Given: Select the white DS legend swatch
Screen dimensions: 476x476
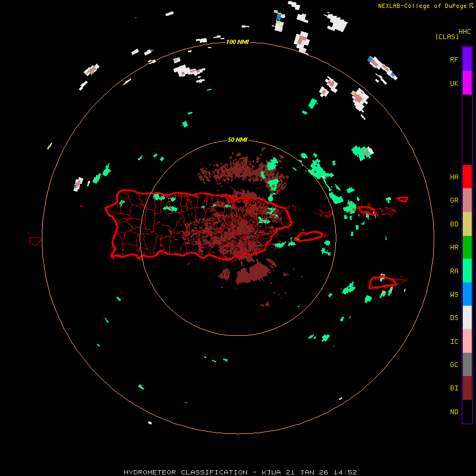Looking at the screenshot, I should [x=467, y=317].
